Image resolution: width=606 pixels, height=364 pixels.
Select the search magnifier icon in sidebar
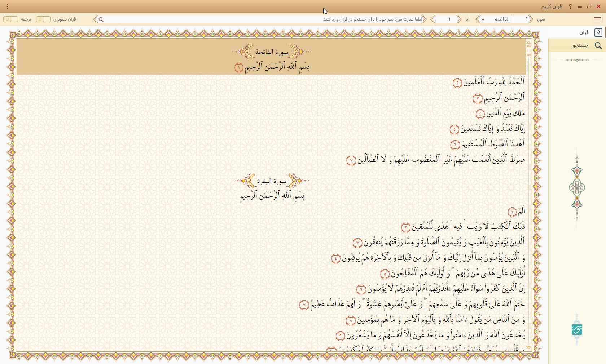[598, 45]
